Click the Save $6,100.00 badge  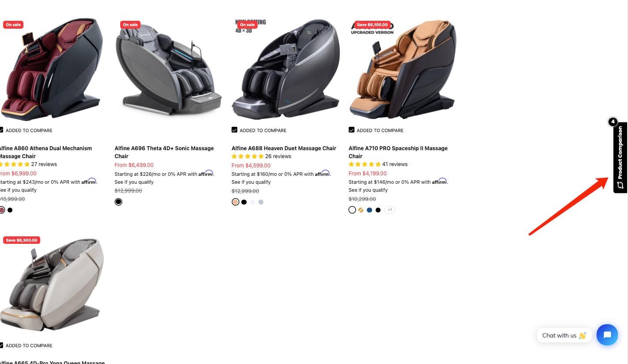pyautogui.click(x=372, y=25)
